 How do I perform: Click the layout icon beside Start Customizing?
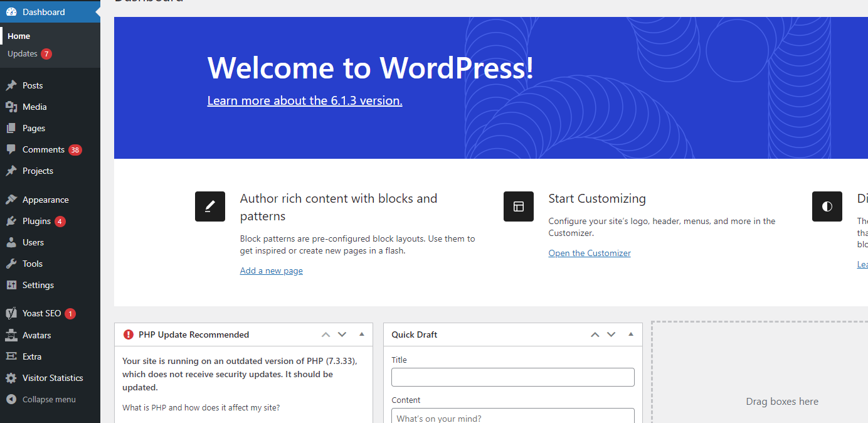click(x=519, y=206)
